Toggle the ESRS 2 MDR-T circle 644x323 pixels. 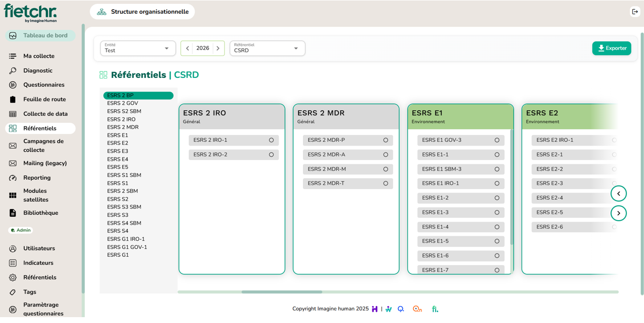tap(385, 184)
